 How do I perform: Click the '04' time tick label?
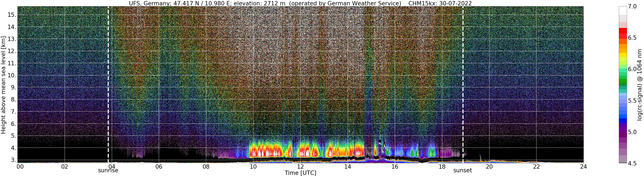coord(112,167)
